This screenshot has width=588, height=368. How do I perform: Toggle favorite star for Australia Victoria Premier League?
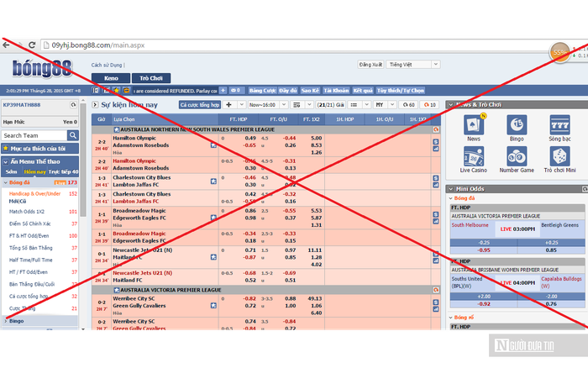tap(117, 291)
